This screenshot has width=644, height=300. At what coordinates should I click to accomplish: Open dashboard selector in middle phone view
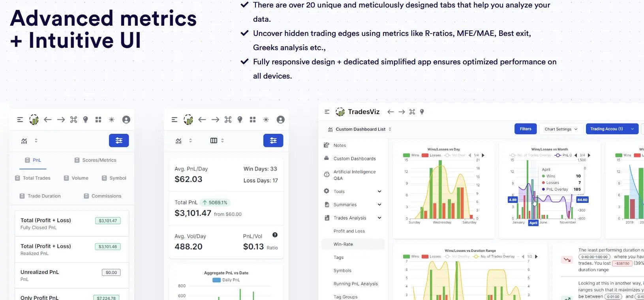point(183,141)
